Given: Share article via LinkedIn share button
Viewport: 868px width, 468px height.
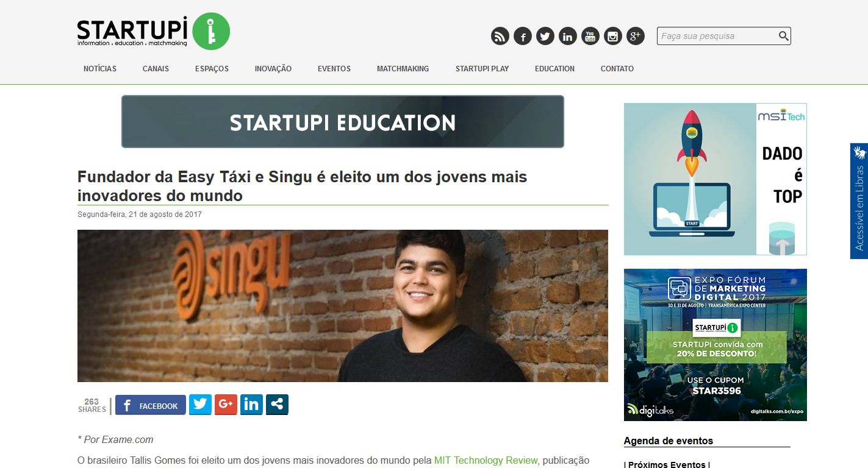Looking at the screenshot, I should coord(251,405).
